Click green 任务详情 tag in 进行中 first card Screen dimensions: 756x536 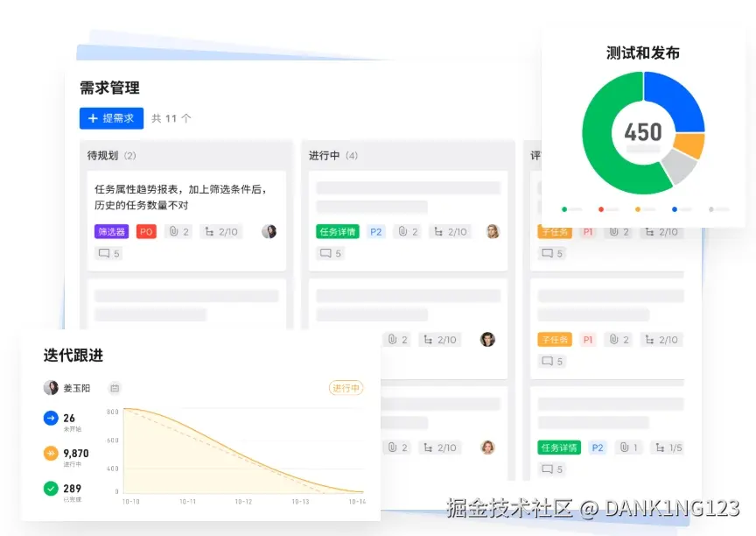pyautogui.click(x=338, y=231)
